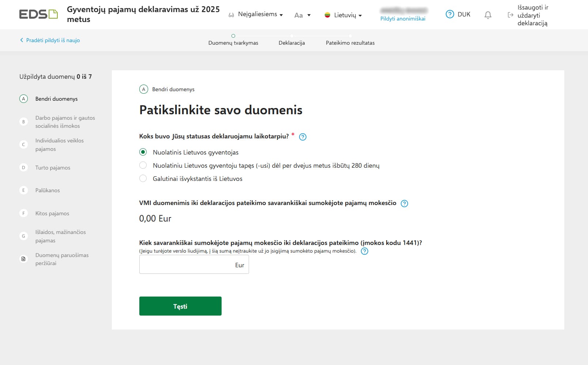Open the Lietuvių language dropdown
Screen dimensions: 588x365
point(343,15)
